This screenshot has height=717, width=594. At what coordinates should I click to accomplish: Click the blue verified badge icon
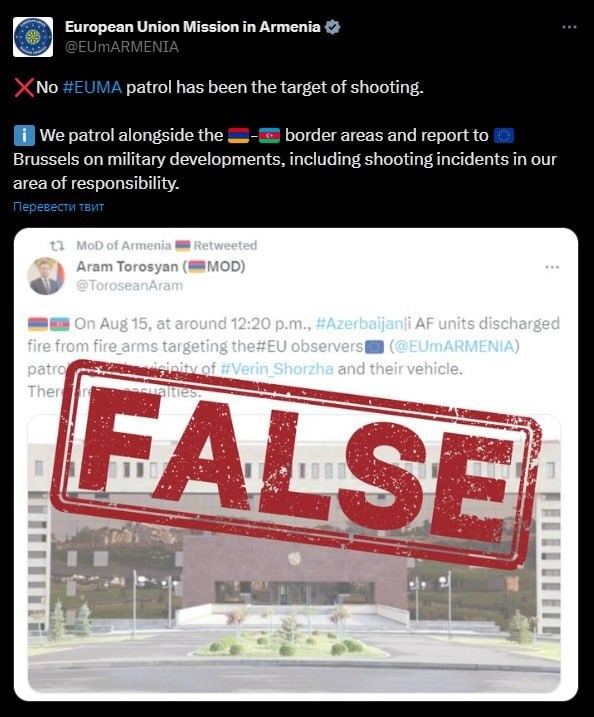[332, 27]
